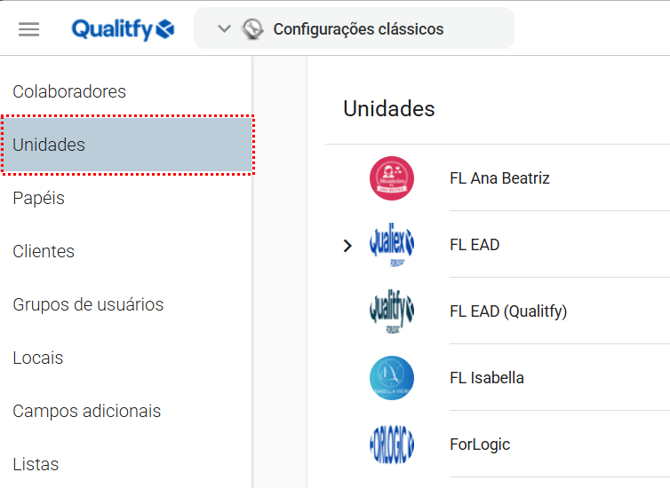Click the FL Isabella unit logo
The width and height of the screenshot is (670, 488).
(x=391, y=378)
